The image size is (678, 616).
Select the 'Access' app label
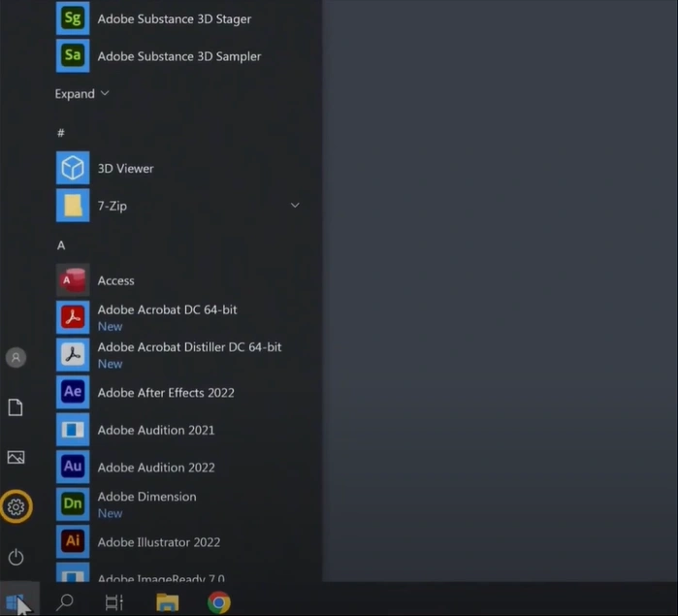coord(115,280)
